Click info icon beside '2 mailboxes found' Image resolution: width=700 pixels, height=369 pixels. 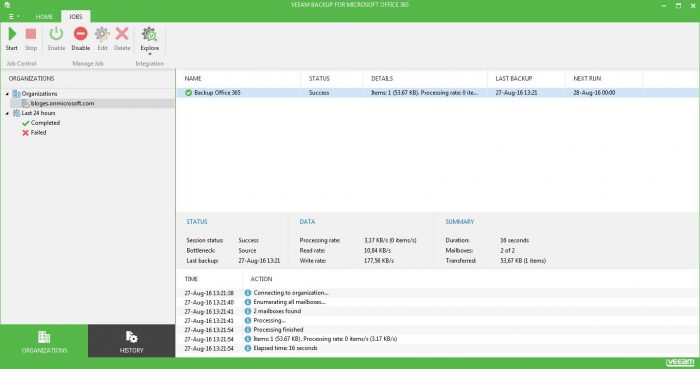[248, 311]
